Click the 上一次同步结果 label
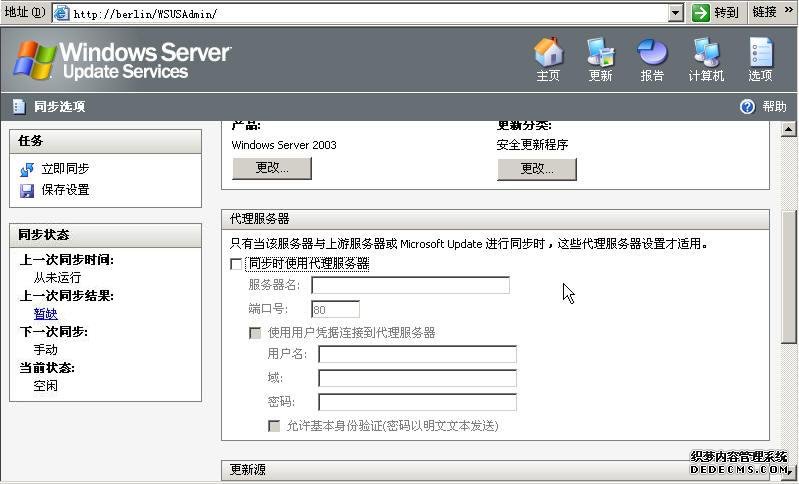This screenshot has height=484, width=799. pyautogui.click(x=67, y=296)
